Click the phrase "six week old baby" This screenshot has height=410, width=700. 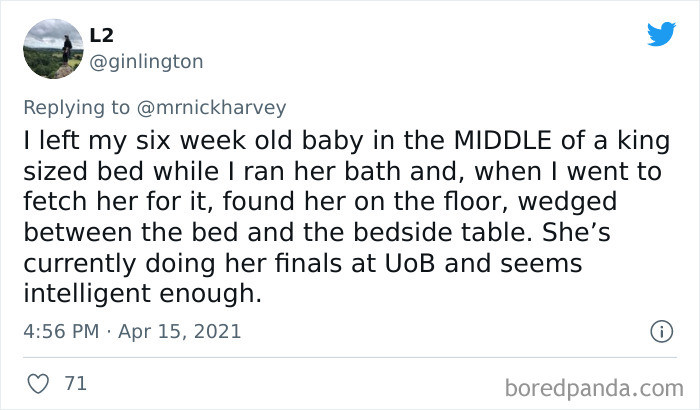[250, 141]
